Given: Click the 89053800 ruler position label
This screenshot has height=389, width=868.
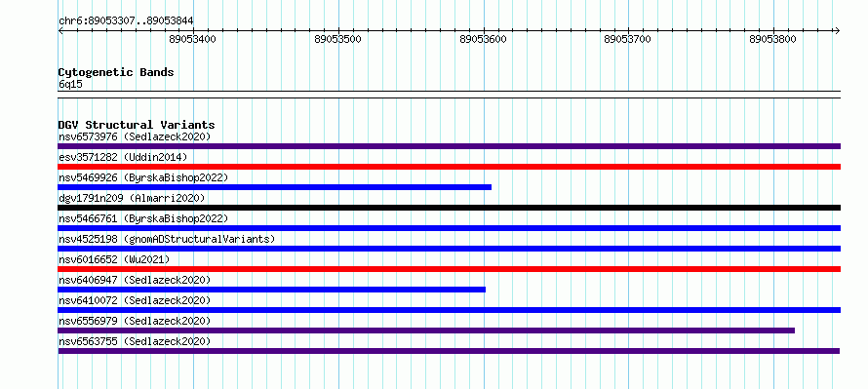Looking at the screenshot, I should pos(772,39).
